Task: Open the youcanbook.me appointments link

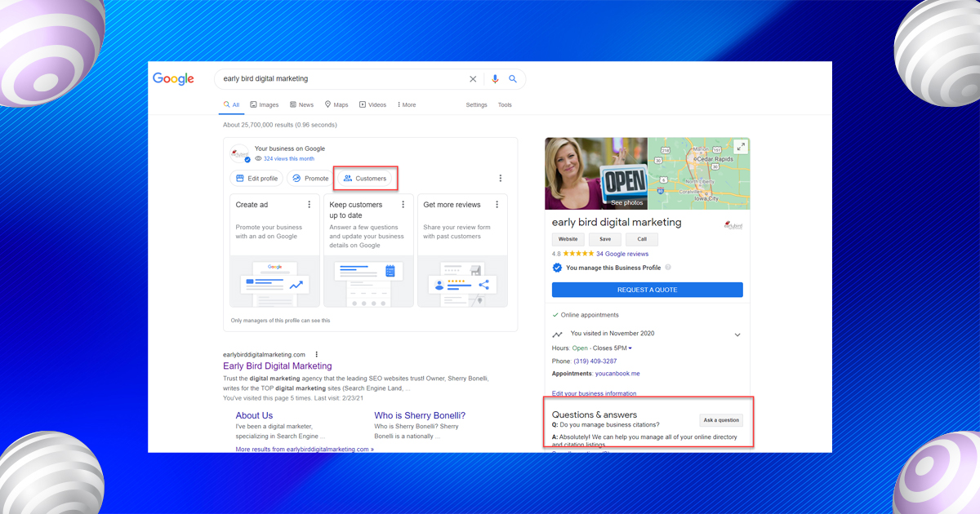Action: pos(617,373)
